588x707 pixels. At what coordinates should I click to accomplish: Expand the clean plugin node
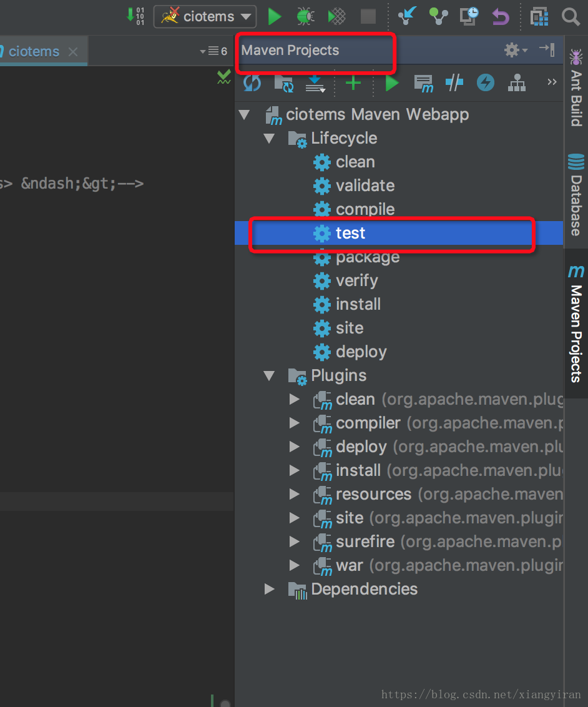click(294, 399)
